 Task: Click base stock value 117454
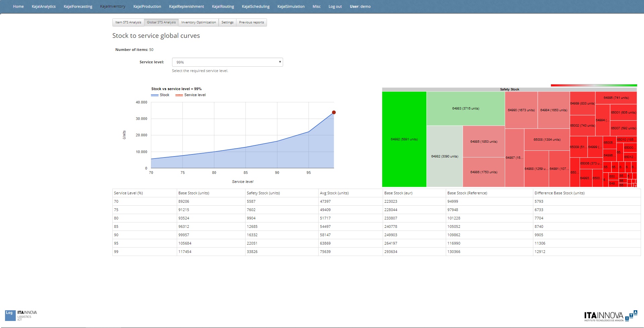point(185,252)
